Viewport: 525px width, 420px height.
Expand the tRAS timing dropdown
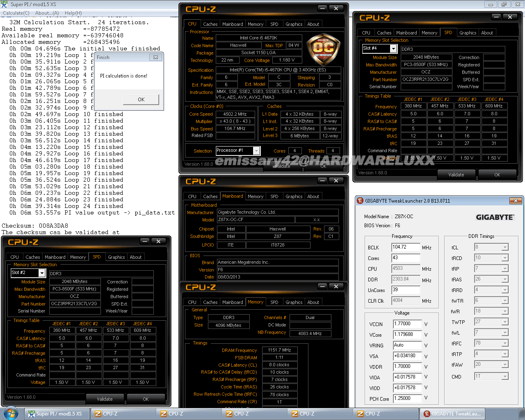tap(505, 279)
